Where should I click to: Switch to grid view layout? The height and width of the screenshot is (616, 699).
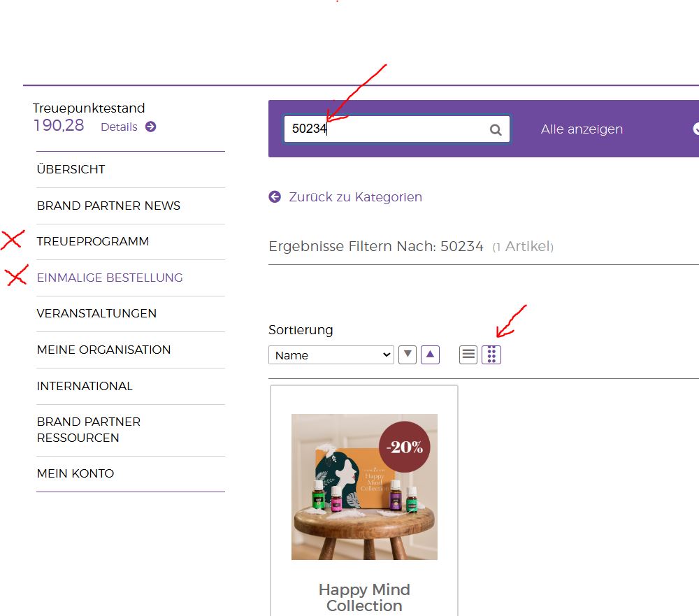click(491, 354)
